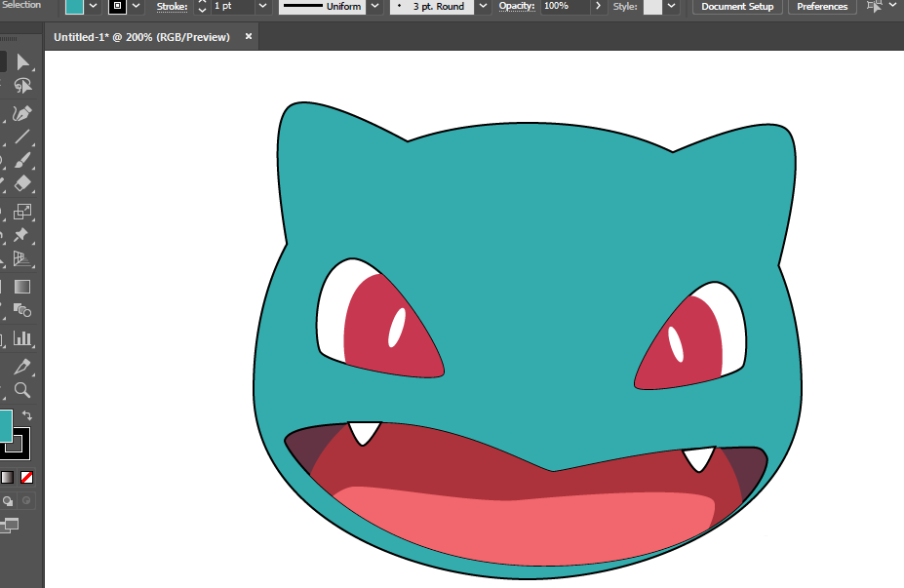Apply Gradient fill mode button

point(7,477)
